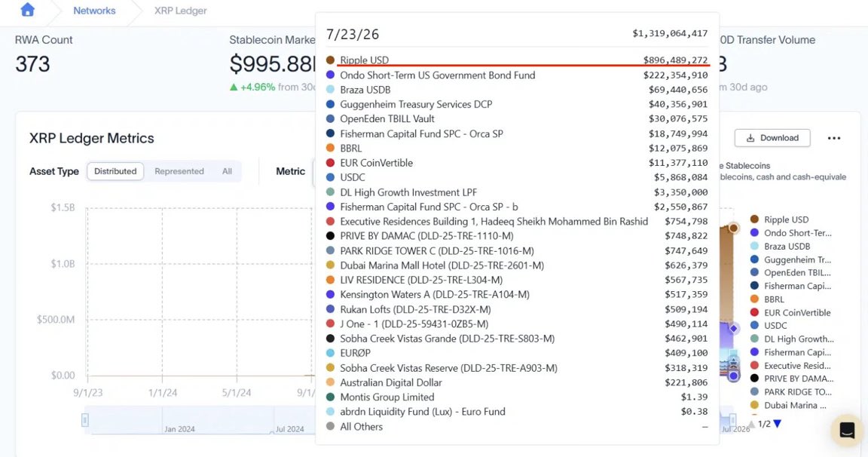The image size is (868, 457).
Task: Click the J One - 1 row
Action: (517, 324)
